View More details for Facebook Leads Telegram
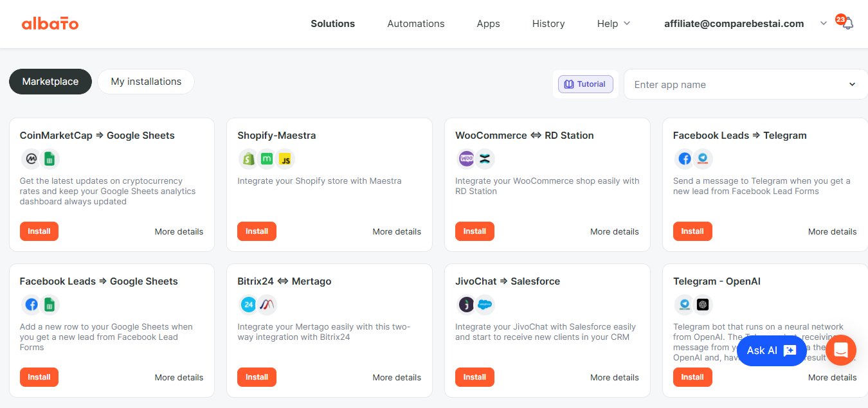Viewport: 868px width, 408px height. click(x=832, y=231)
